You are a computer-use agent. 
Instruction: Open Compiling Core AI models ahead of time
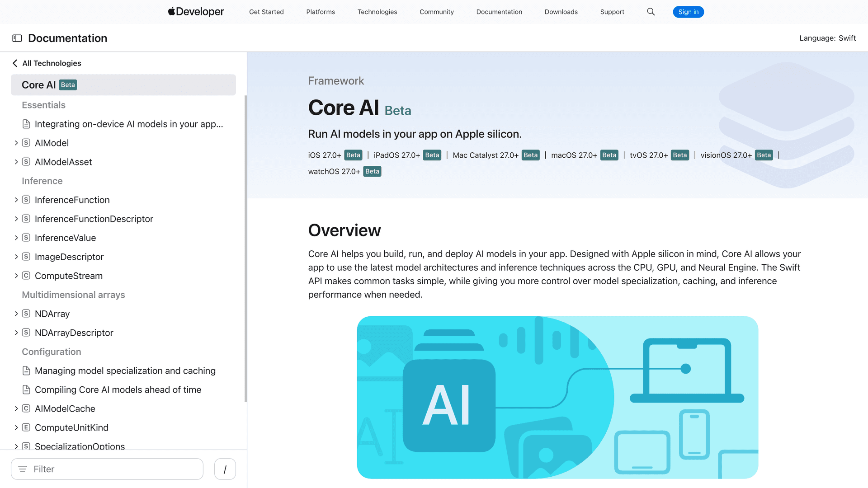coord(118,389)
